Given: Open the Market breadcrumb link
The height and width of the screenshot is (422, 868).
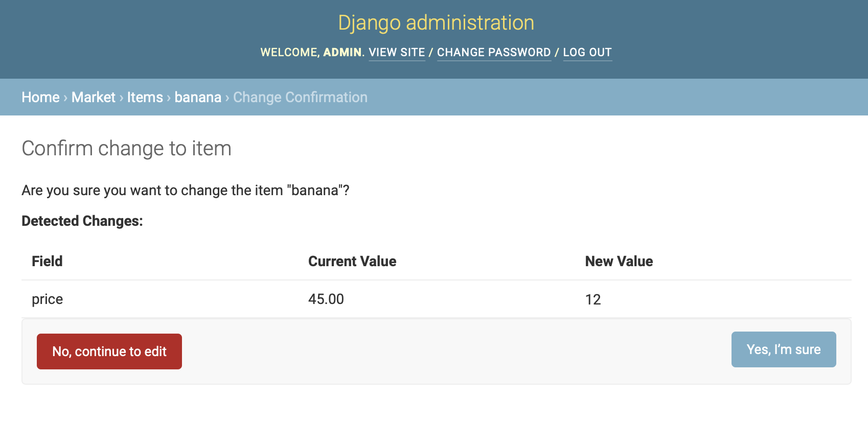Looking at the screenshot, I should pos(94,97).
